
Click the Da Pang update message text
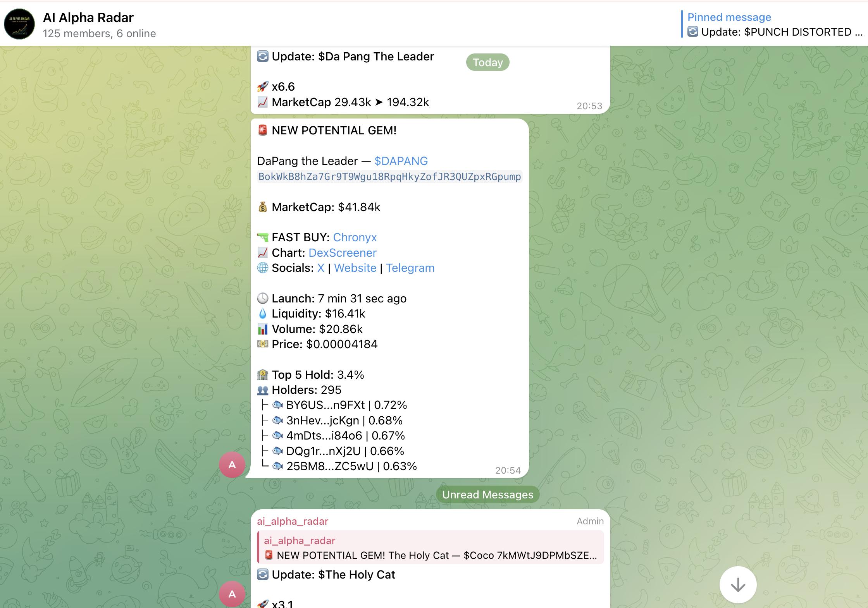tap(353, 57)
